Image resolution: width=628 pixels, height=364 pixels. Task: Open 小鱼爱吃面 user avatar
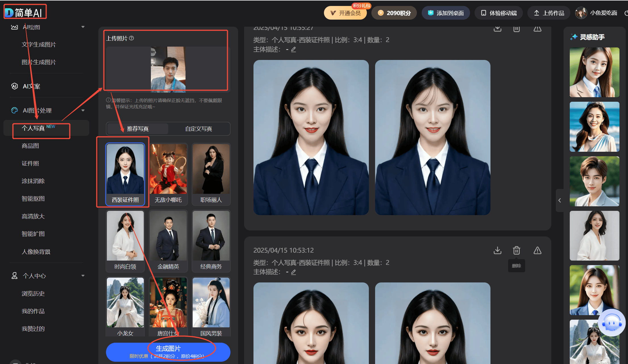coord(581,13)
